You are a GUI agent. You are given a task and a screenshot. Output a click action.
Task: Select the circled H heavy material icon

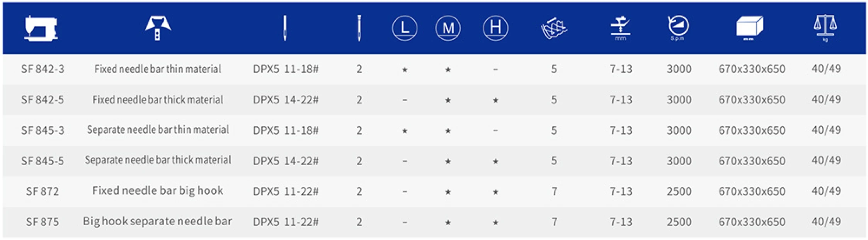[495, 28]
